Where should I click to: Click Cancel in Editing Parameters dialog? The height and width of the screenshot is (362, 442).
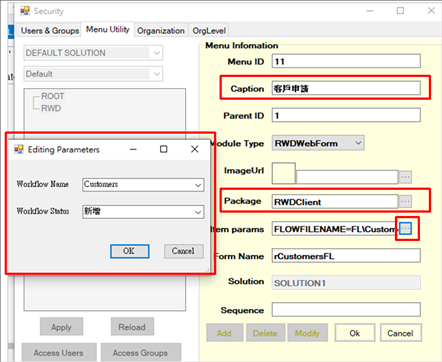click(184, 251)
